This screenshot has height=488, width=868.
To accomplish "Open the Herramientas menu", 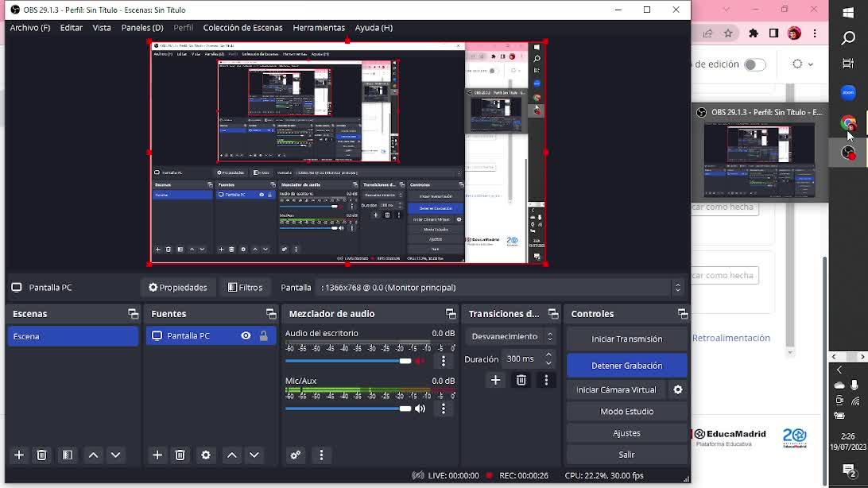I will (x=318, y=28).
